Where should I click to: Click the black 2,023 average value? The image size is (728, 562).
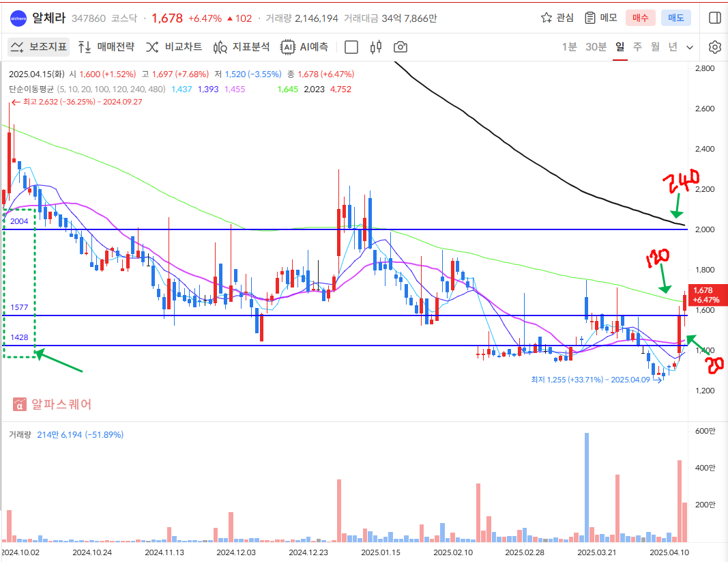click(x=315, y=89)
